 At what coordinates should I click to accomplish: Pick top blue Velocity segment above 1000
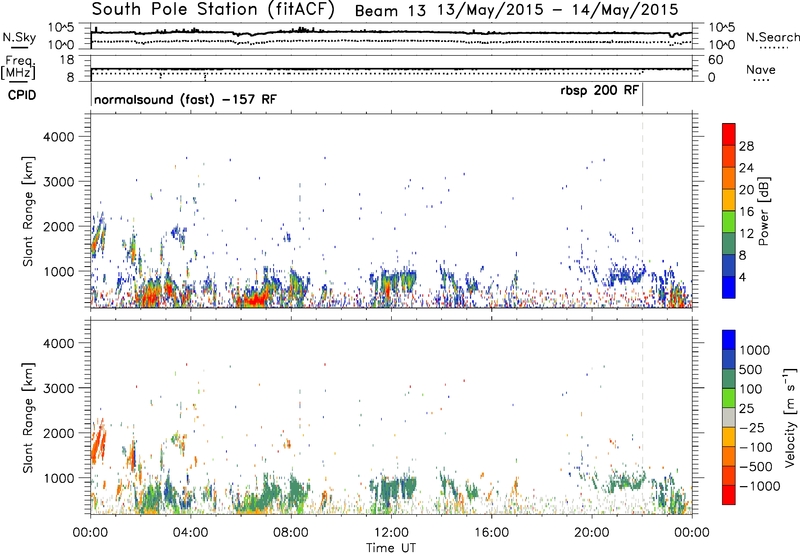[x=729, y=339]
